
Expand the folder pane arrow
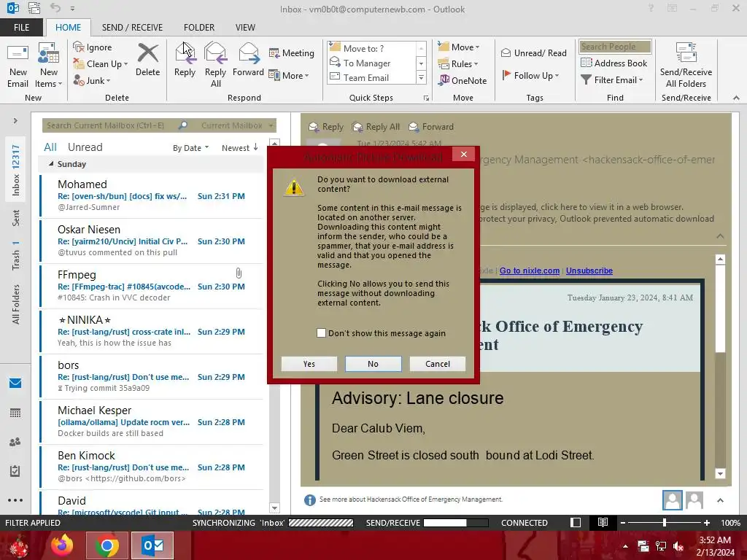[15, 121]
